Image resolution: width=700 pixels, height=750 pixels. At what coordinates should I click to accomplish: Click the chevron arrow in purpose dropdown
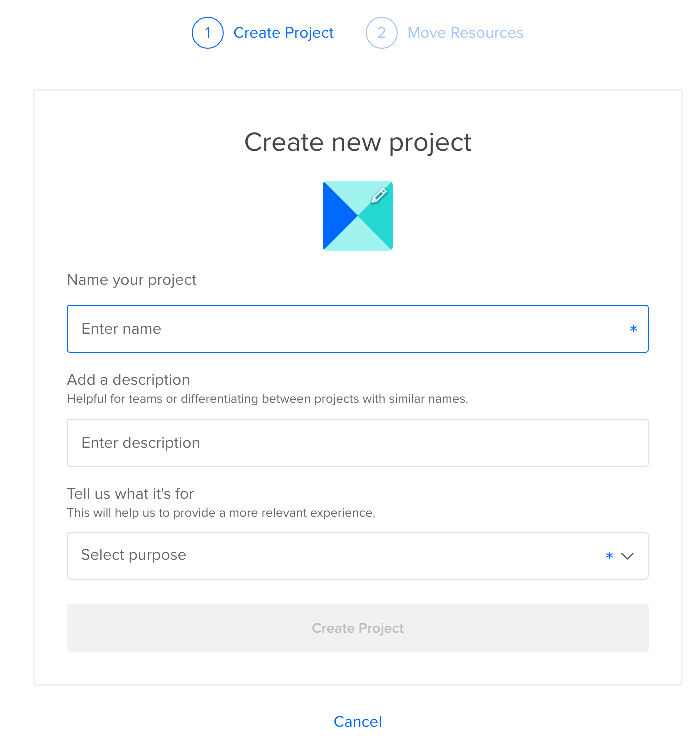coord(627,556)
